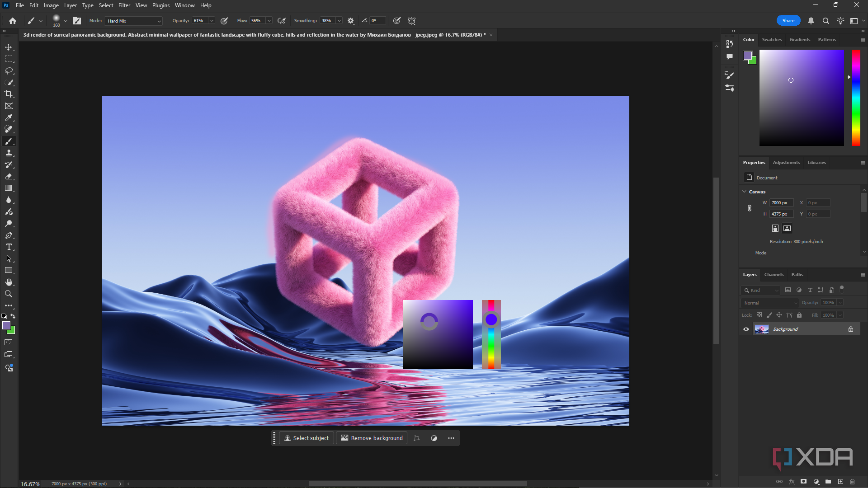
Task: Toggle pressure for opacity button
Action: 224,21
